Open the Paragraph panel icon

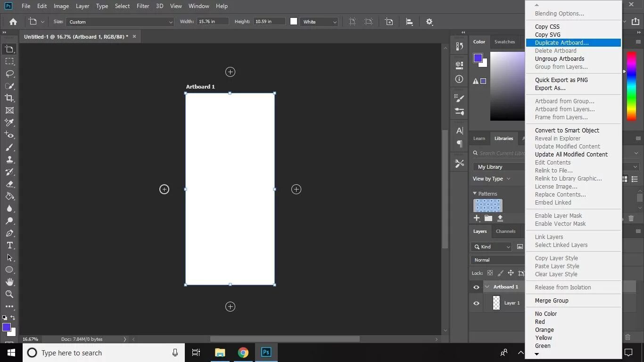pos(460,144)
